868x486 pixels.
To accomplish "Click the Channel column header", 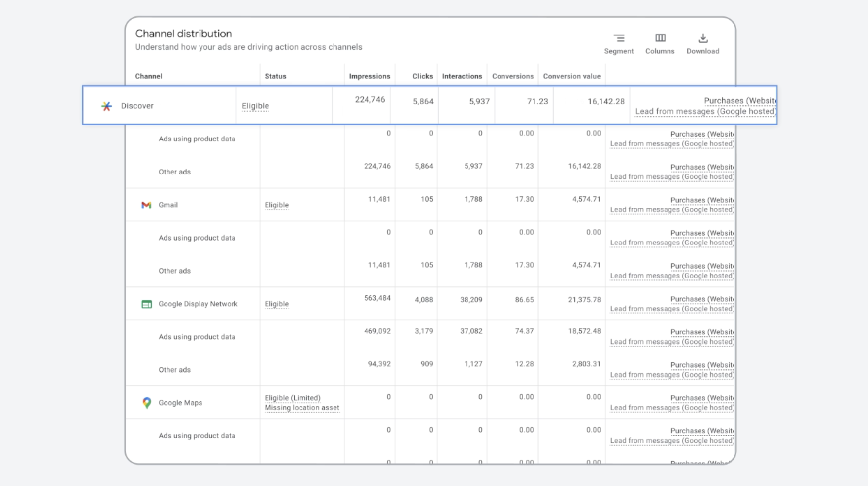I will click(x=149, y=76).
